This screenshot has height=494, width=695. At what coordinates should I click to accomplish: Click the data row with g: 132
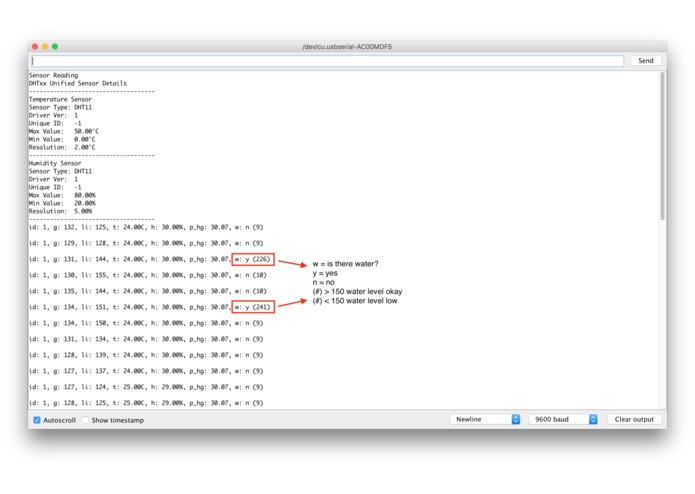coord(146,227)
